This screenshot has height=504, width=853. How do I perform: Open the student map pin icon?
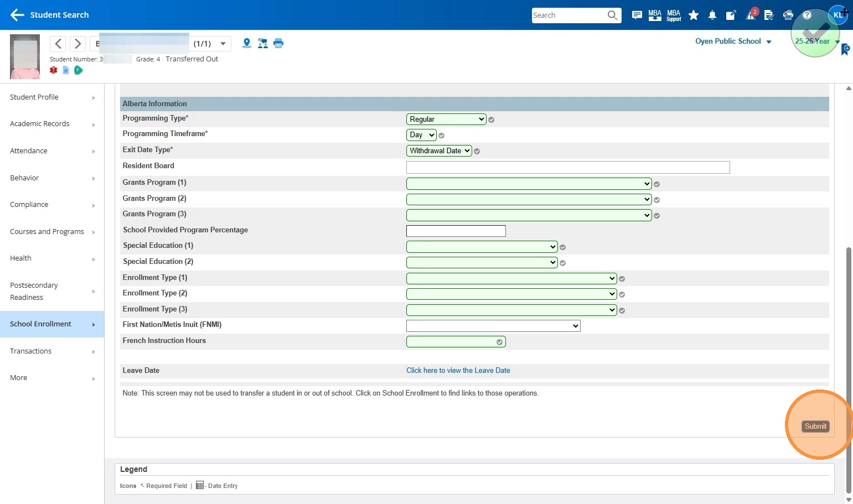click(x=247, y=43)
